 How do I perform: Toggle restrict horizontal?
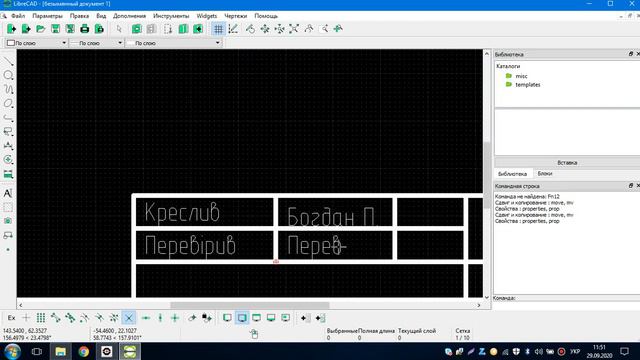146,318
